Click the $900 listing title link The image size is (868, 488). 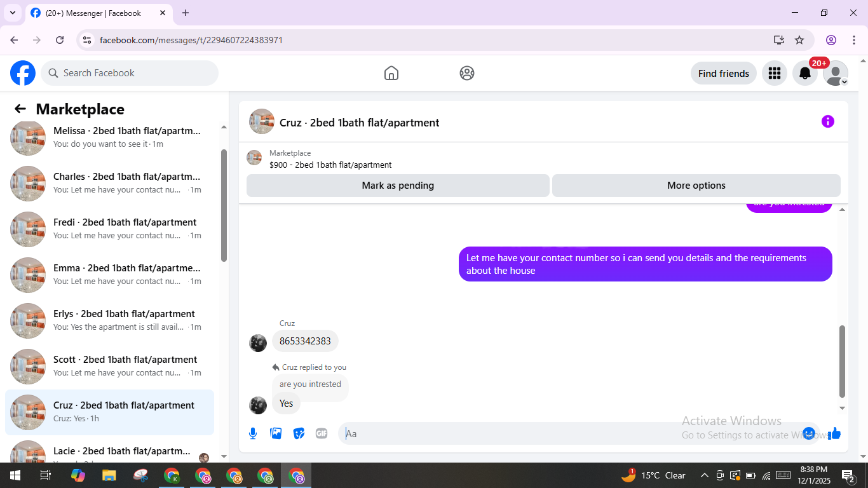330,165
